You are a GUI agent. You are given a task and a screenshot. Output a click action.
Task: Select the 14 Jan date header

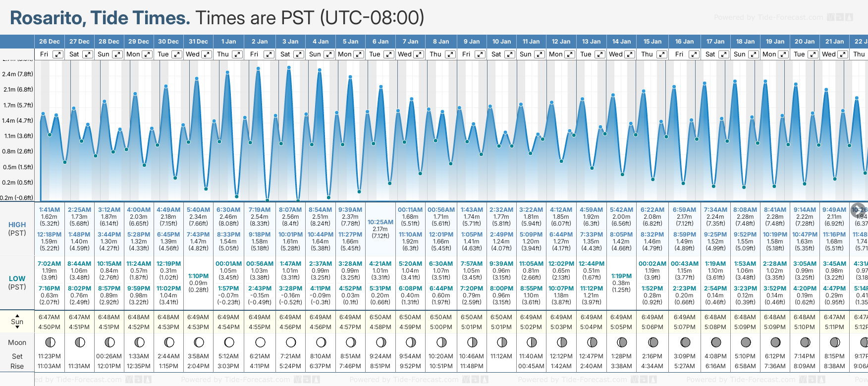[621, 42]
